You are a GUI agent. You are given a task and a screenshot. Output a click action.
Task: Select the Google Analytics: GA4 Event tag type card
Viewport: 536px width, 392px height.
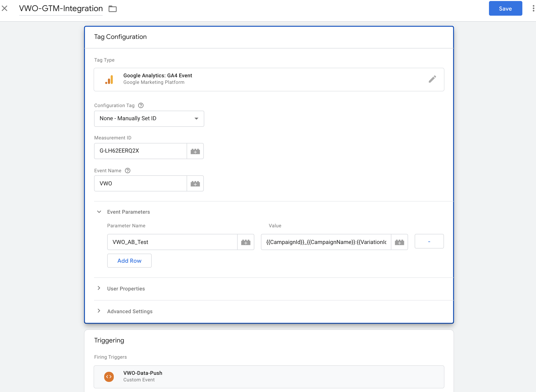click(269, 80)
